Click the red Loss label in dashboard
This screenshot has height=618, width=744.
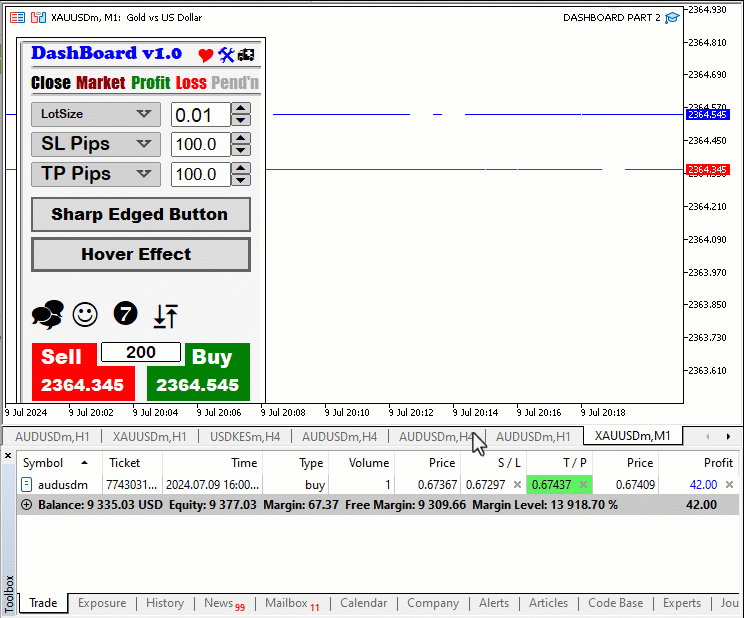click(x=191, y=83)
